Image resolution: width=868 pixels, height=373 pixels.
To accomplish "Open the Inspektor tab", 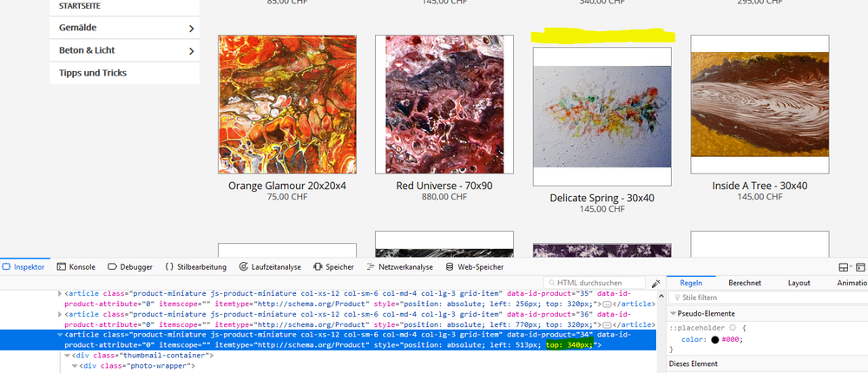I will click(23, 267).
